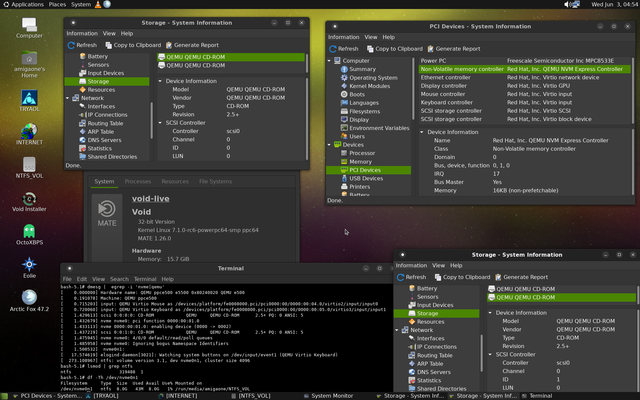Click Generate Report in top-left Storage window

coord(192,45)
